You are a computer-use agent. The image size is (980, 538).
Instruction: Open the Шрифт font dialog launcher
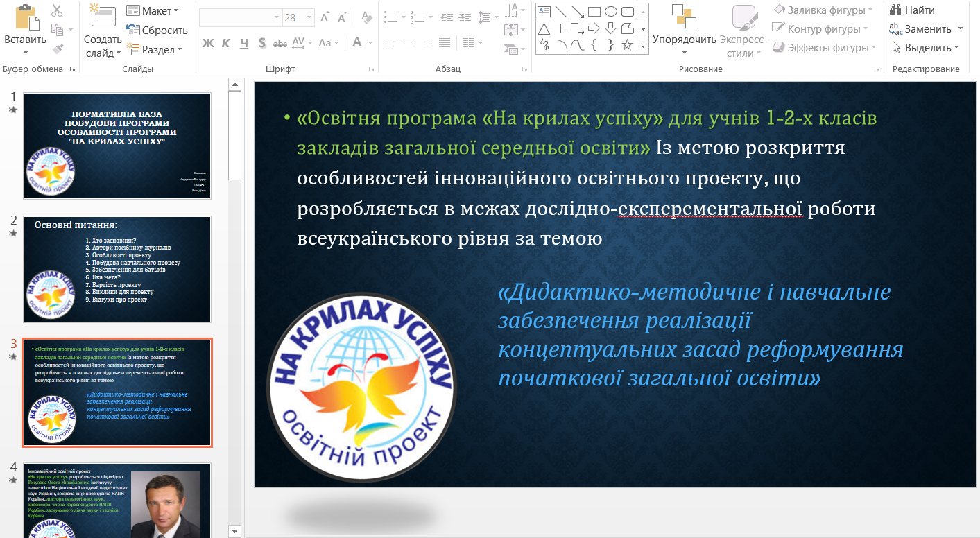(372, 69)
